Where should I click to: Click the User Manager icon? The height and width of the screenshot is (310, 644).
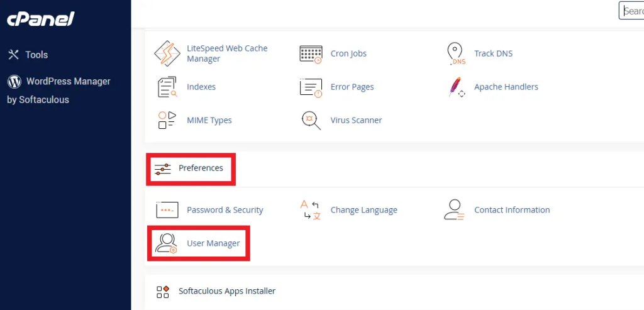point(167,243)
